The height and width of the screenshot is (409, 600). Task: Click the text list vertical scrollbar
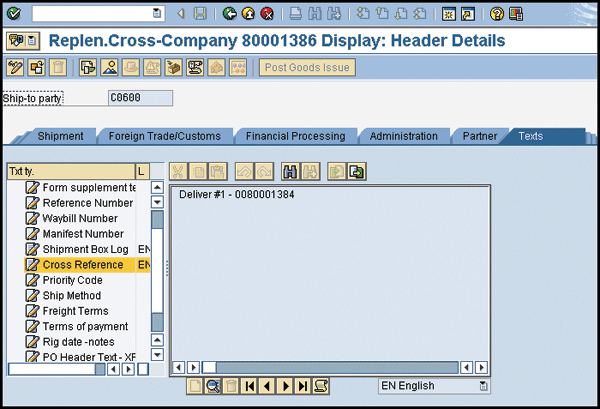click(x=157, y=271)
